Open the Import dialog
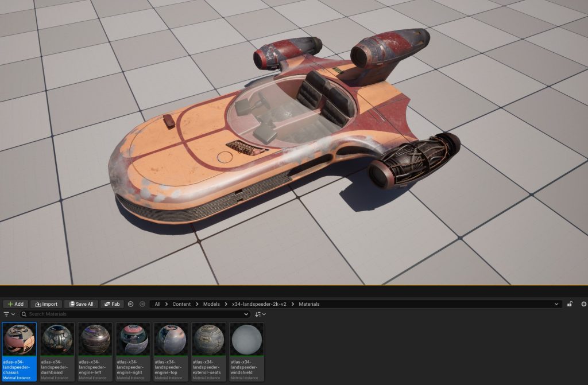 pyautogui.click(x=46, y=304)
